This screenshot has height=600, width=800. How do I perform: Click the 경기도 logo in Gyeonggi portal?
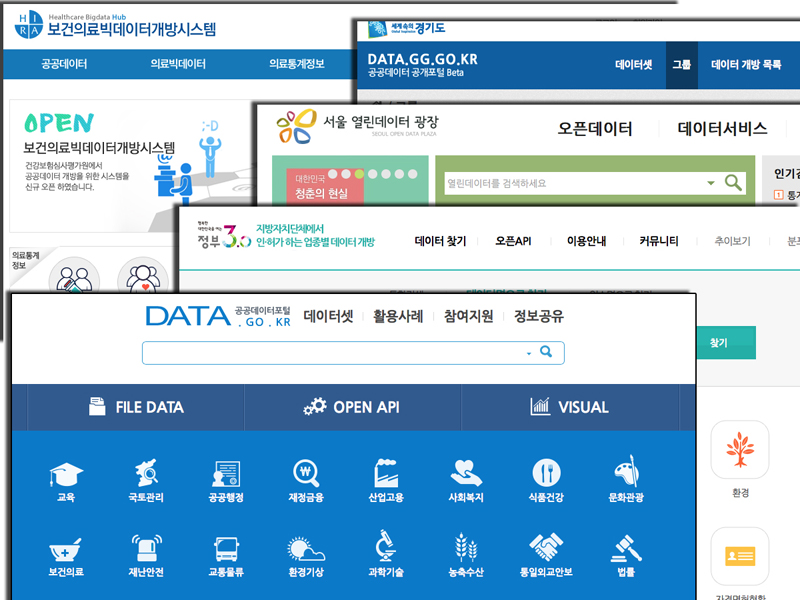click(407, 29)
